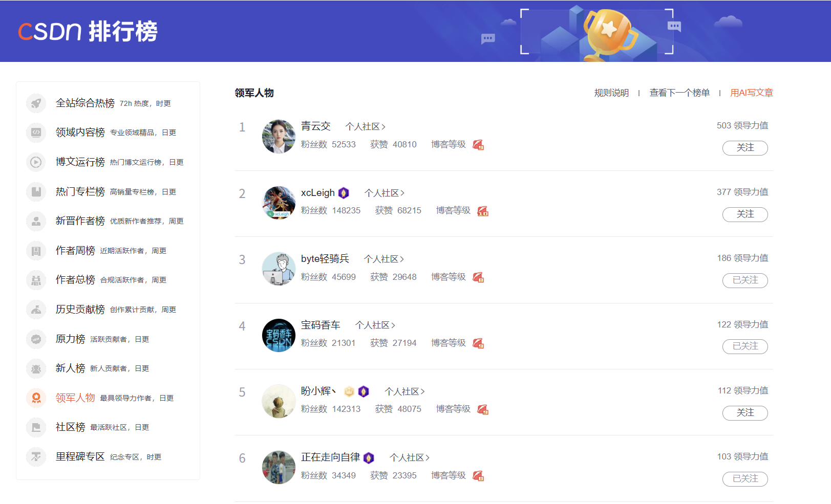
Task: Click person icon for 新晋作者榜
Action: tap(36, 221)
